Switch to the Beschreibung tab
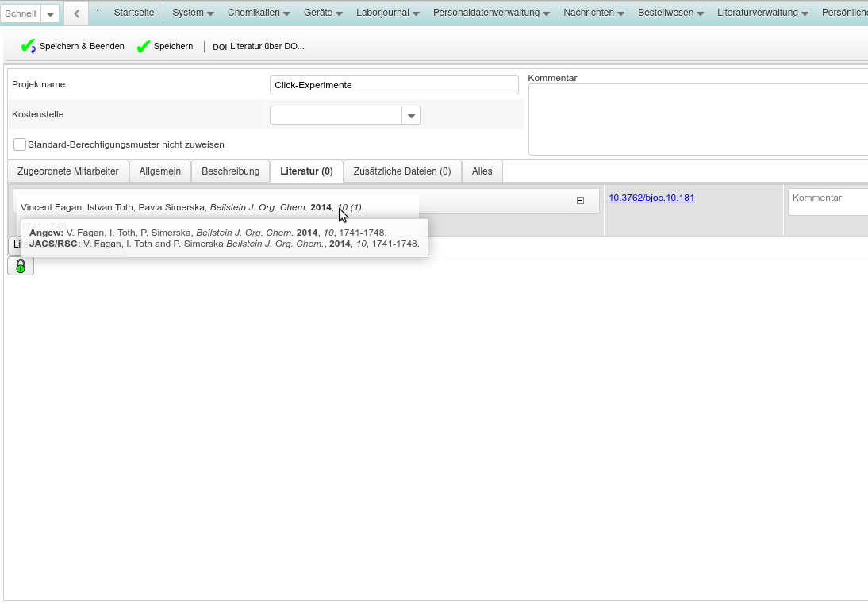Image resolution: width=868 pixels, height=604 pixels. [x=230, y=171]
